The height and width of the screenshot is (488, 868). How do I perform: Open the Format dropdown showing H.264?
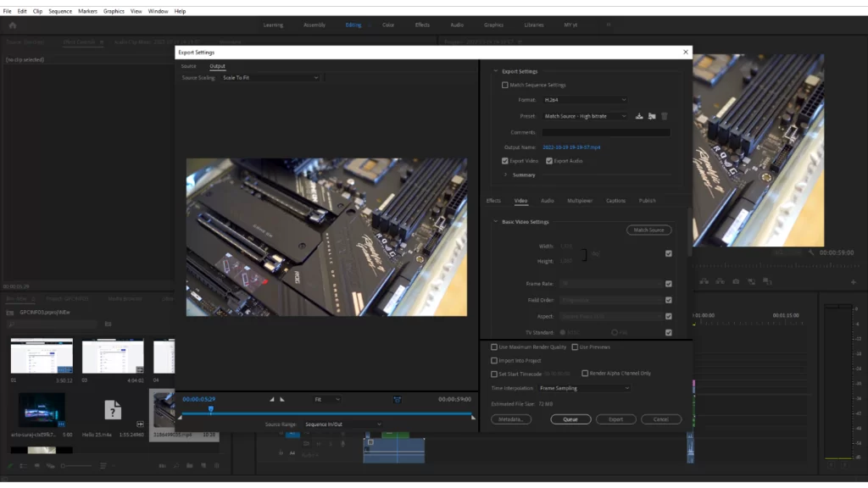tap(585, 100)
